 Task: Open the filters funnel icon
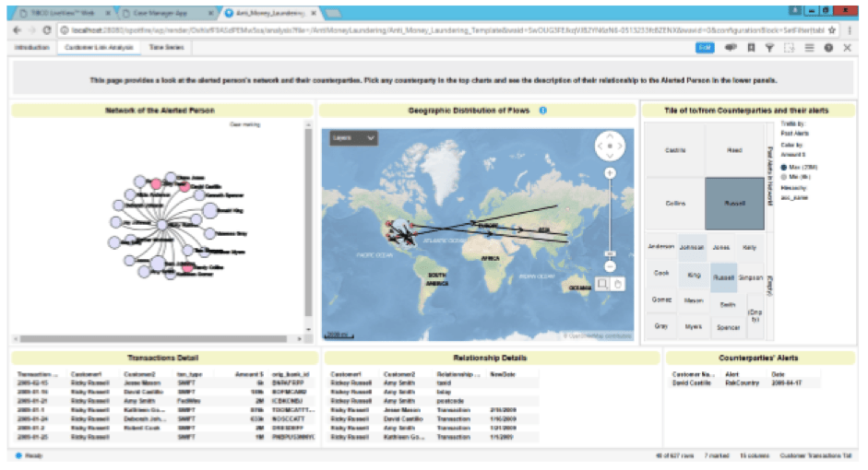[769, 48]
